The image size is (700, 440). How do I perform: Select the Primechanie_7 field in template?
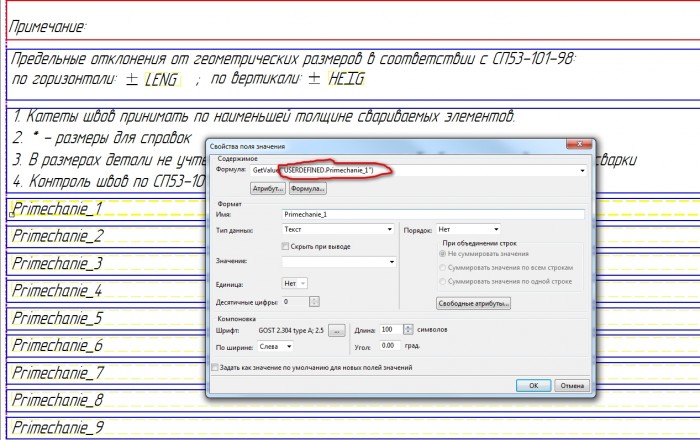(58, 373)
